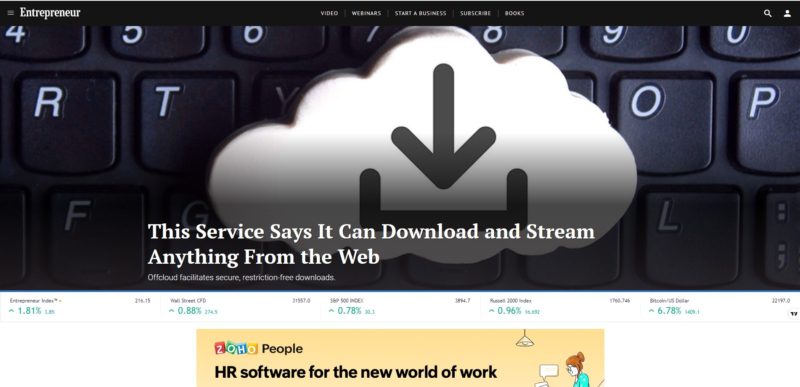
Task: Click the 0.88% change value
Action: tap(189, 311)
